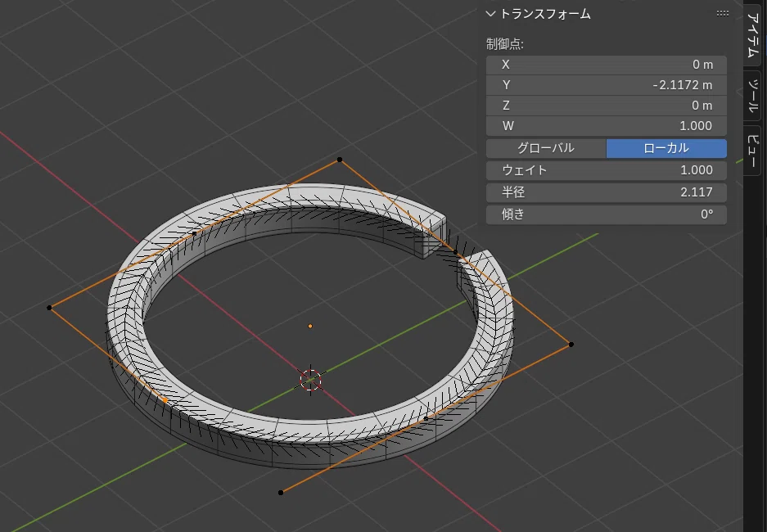Viewport: 767px width, 532px height.
Task: Edit the X control point field
Action: 606,65
